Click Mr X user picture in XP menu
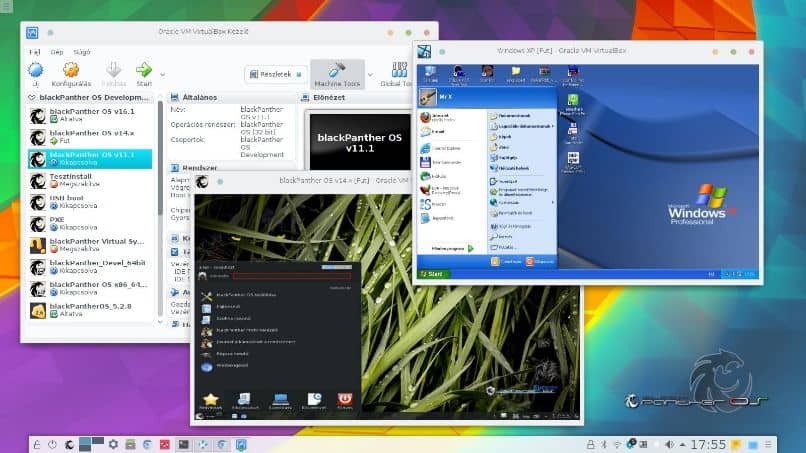 point(427,97)
